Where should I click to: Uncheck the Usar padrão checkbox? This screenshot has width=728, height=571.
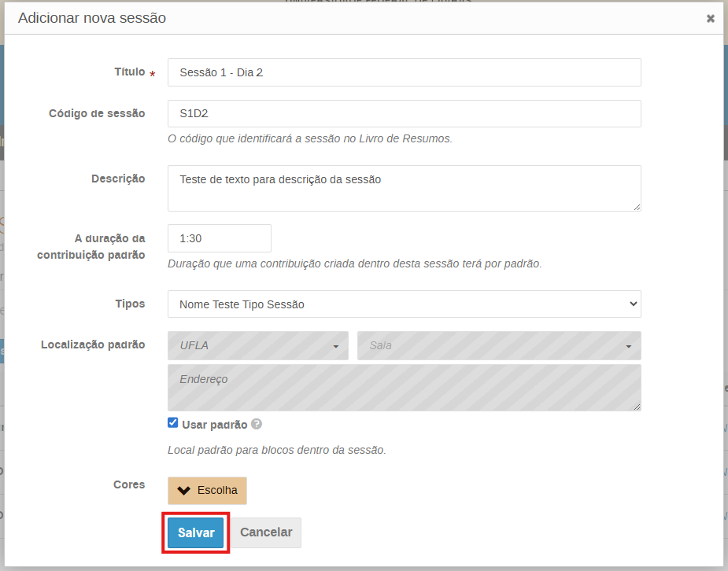173,423
